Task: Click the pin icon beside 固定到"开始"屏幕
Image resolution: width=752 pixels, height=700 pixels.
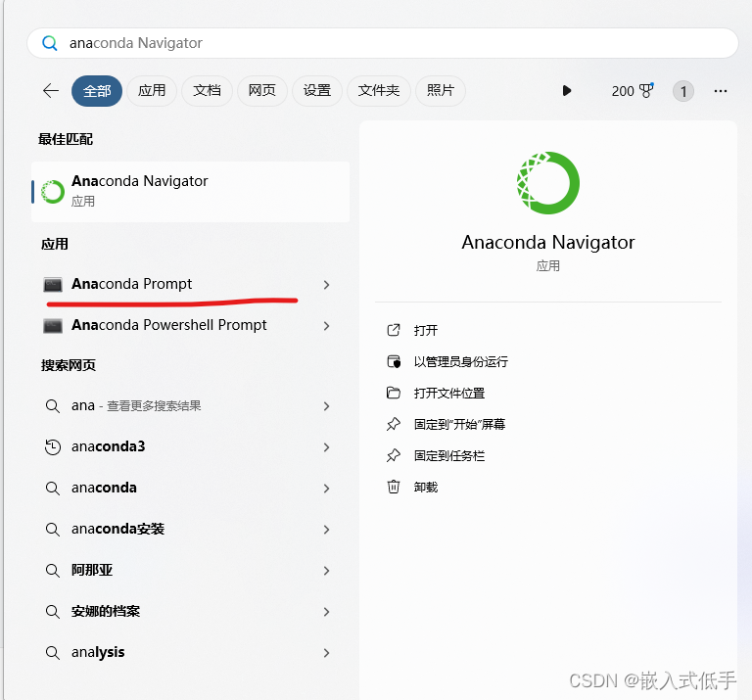Action: point(394,424)
